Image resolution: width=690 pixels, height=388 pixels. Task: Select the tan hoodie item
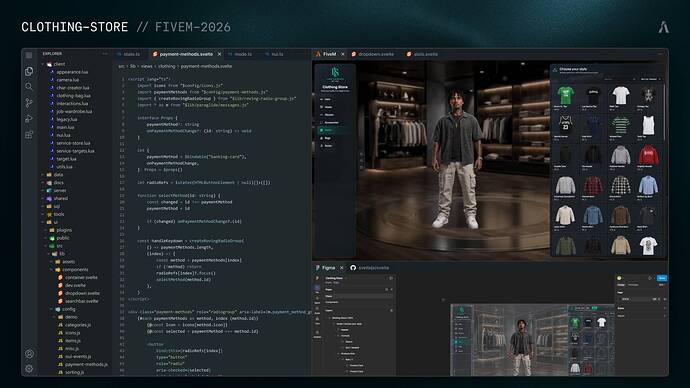620,246
